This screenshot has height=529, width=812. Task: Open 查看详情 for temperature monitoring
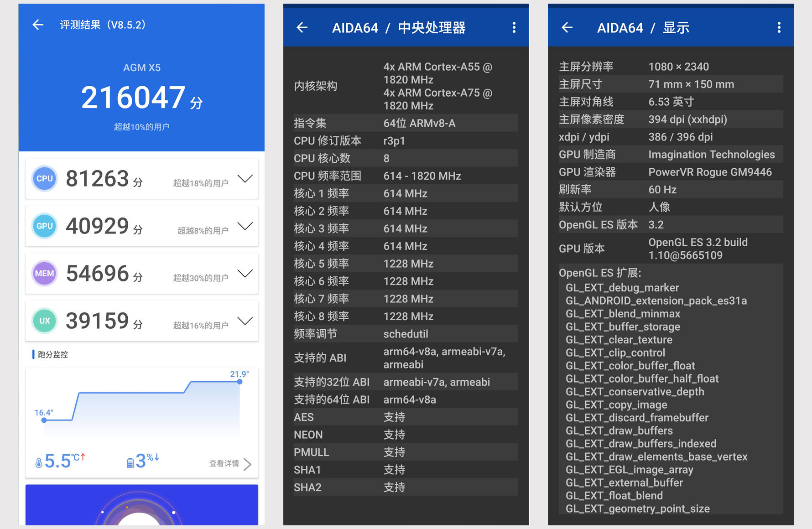pos(230,464)
